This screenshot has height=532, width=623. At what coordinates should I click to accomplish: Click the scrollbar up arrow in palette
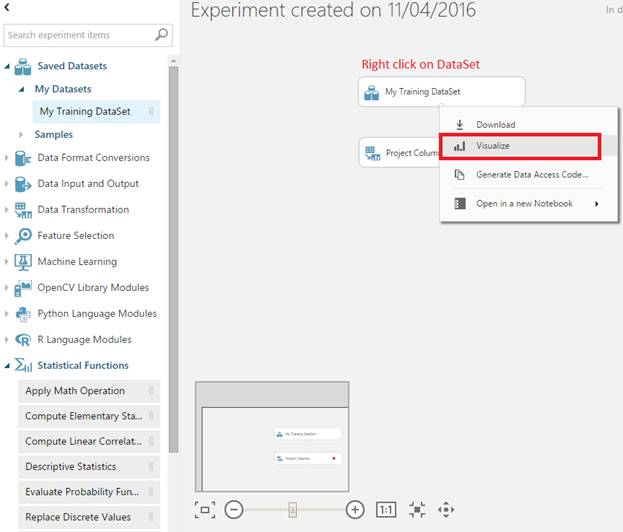coord(173,61)
